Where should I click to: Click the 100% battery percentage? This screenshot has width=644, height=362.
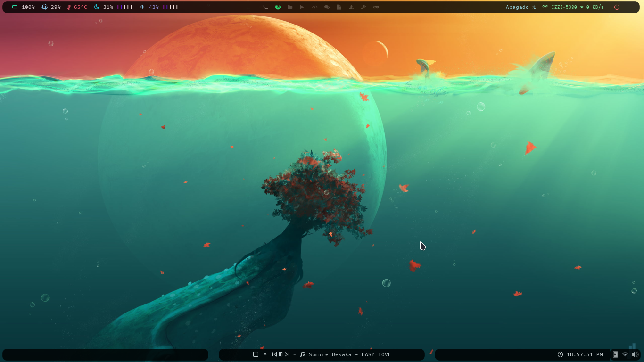pyautogui.click(x=28, y=7)
